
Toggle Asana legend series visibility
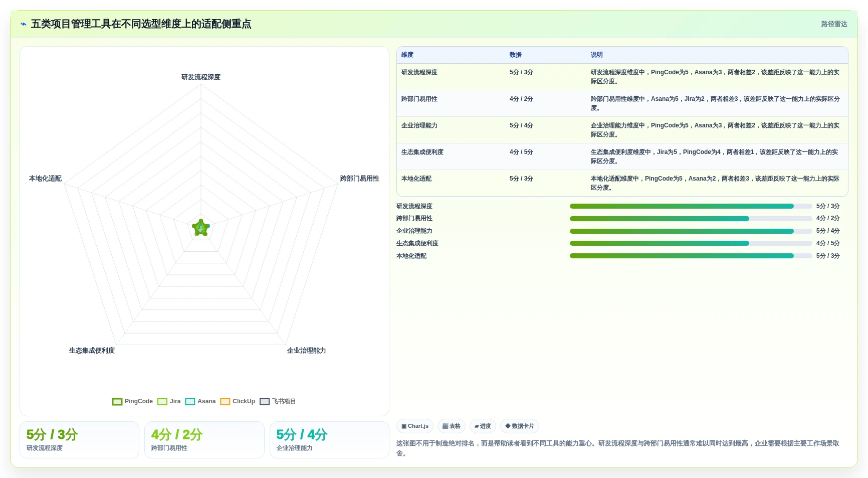(x=200, y=401)
